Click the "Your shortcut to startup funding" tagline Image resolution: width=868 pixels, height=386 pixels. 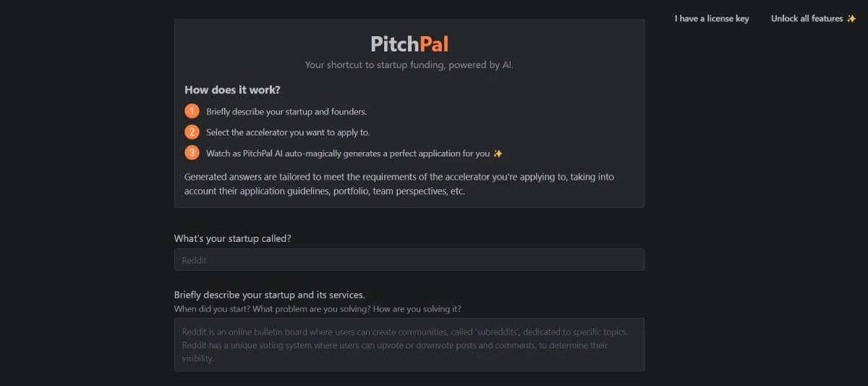tap(409, 65)
